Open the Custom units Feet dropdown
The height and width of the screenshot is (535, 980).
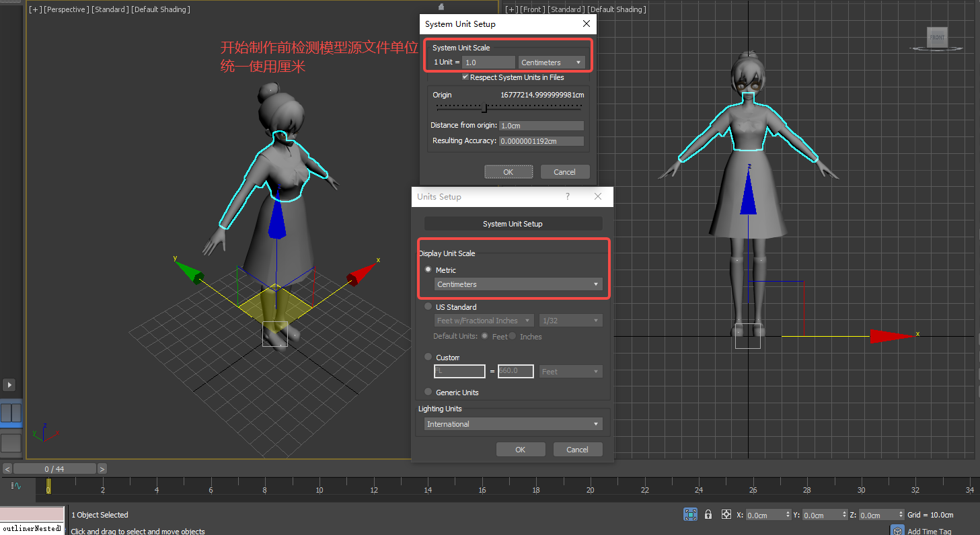click(x=571, y=371)
